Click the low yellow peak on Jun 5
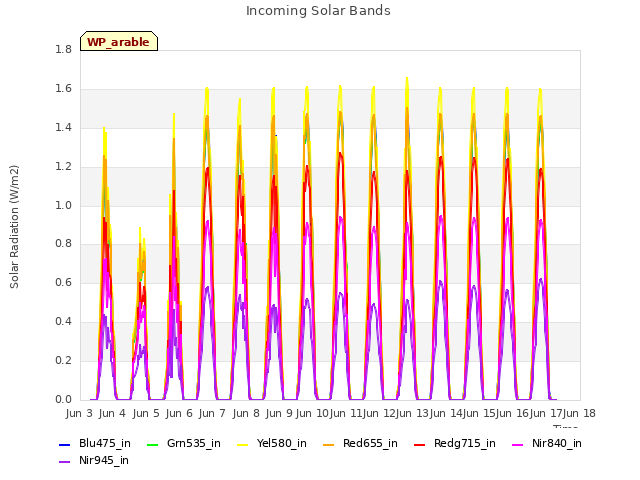The height and width of the screenshot is (480, 640). click(140, 229)
